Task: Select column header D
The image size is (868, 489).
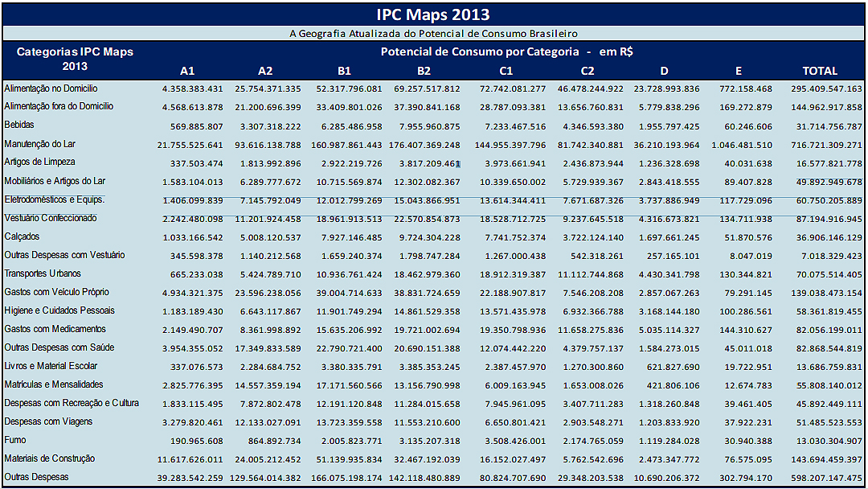Action: pos(665,71)
